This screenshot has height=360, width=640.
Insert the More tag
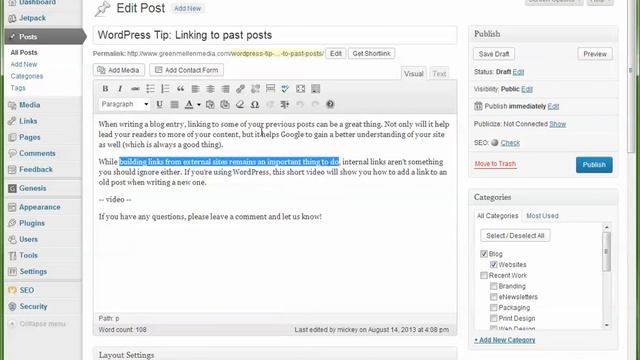(270, 89)
